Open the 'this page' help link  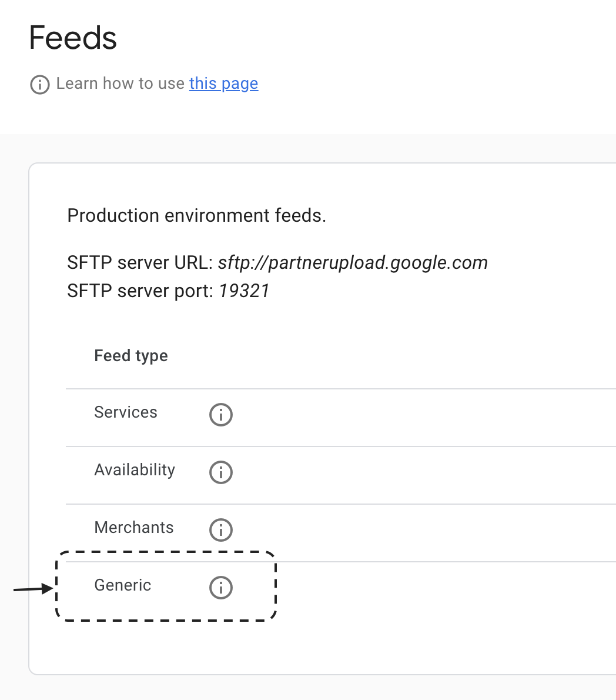tap(223, 84)
